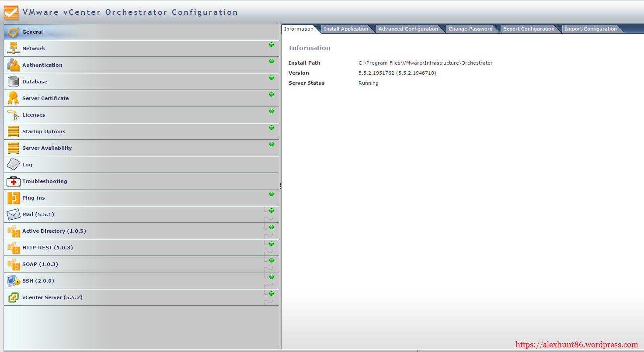
Task: Click the vCenter Server status dot
Action: point(272,293)
